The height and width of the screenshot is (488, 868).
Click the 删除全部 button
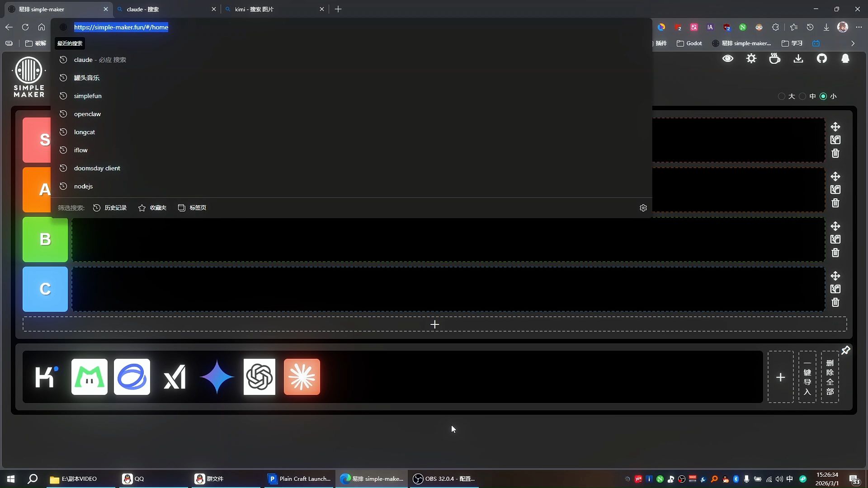(830, 377)
